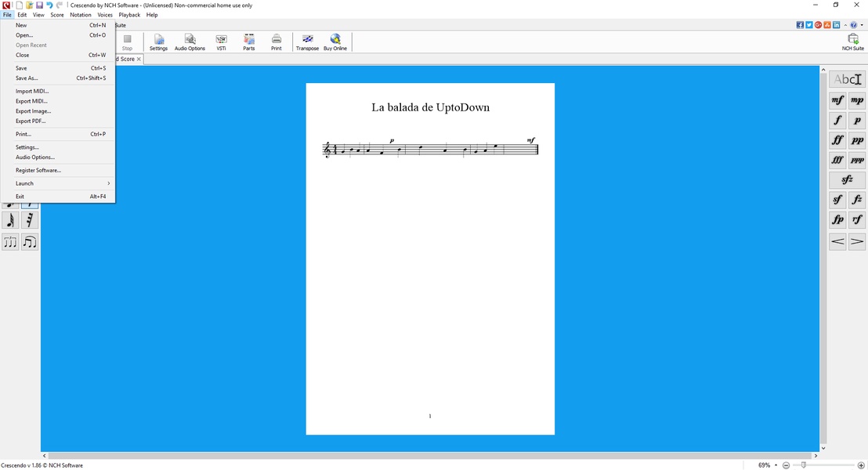Select the ppp dynamic button
The height and width of the screenshot is (470, 868).
tap(857, 160)
